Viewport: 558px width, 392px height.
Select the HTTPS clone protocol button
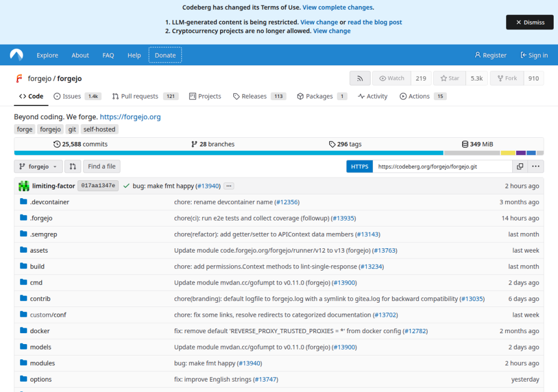tap(360, 167)
